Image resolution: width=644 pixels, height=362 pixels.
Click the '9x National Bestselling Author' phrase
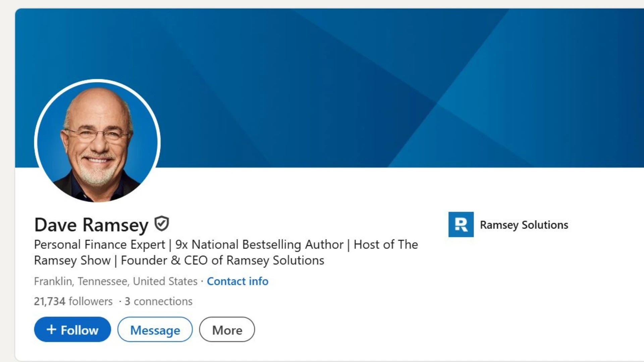tap(259, 245)
